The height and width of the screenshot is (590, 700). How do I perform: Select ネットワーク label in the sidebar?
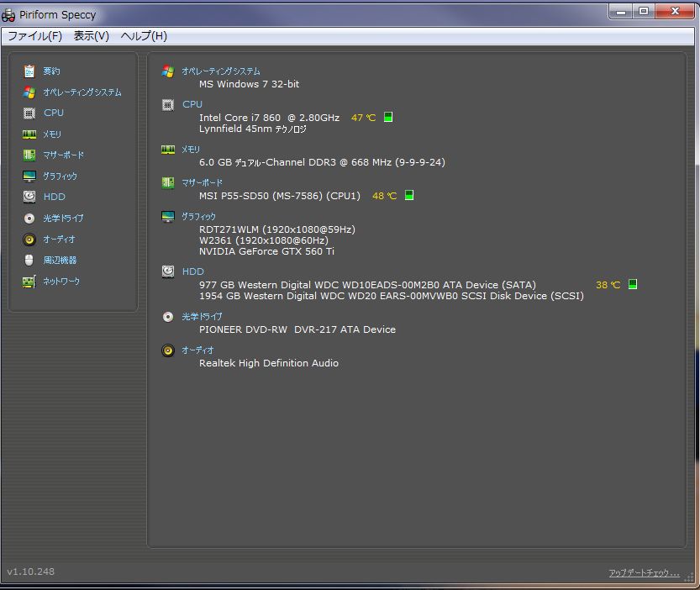tap(61, 281)
